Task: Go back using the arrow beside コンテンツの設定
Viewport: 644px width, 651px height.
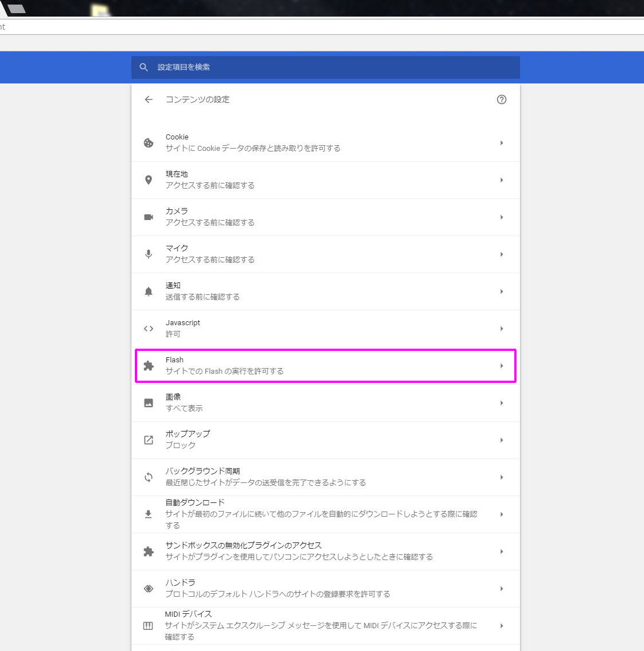Action: pos(149,99)
